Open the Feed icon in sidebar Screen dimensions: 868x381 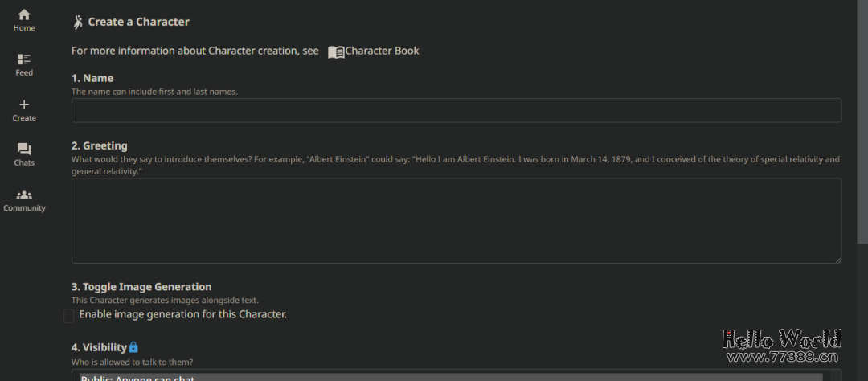pos(24,59)
